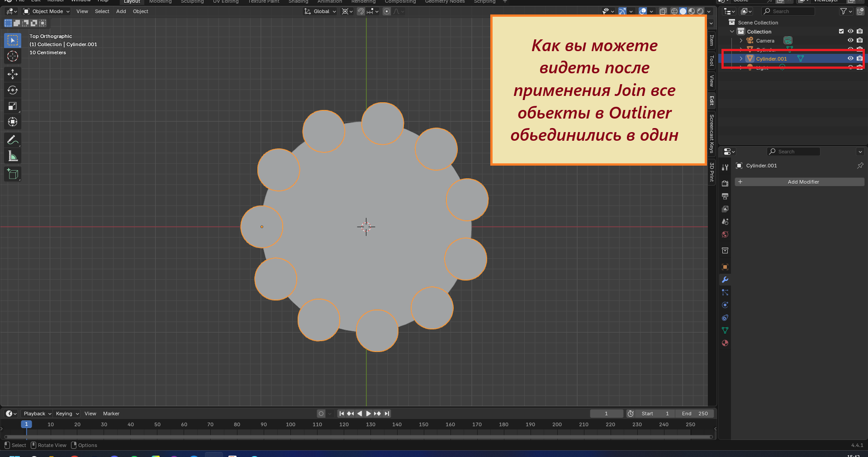Viewport: 868px width, 457px height.
Task: Open the Physics properties tab
Action: coord(725,305)
